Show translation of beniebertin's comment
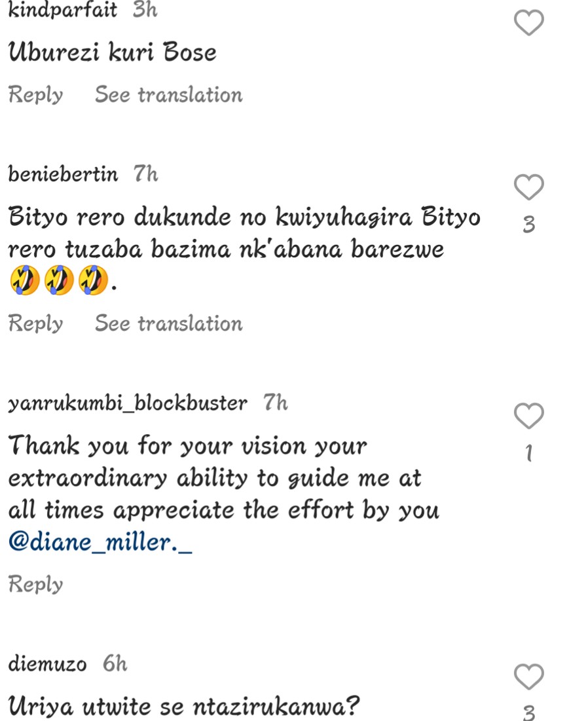 (x=169, y=324)
